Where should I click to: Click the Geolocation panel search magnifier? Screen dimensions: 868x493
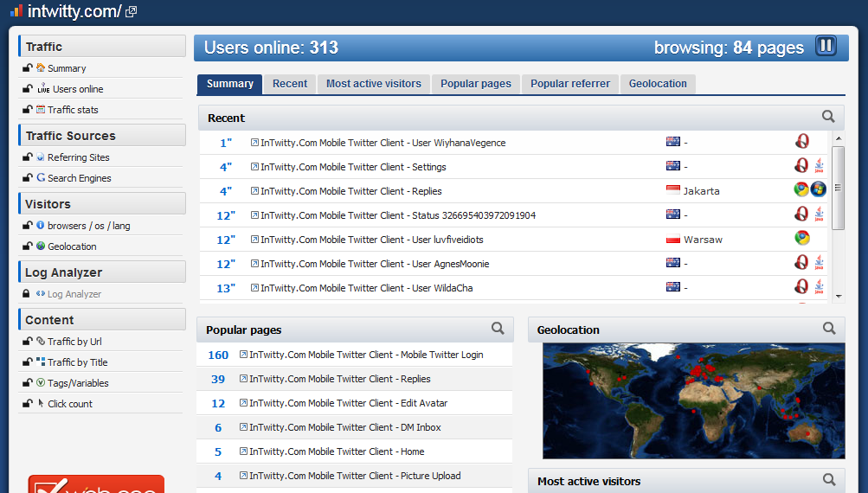point(829,329)
